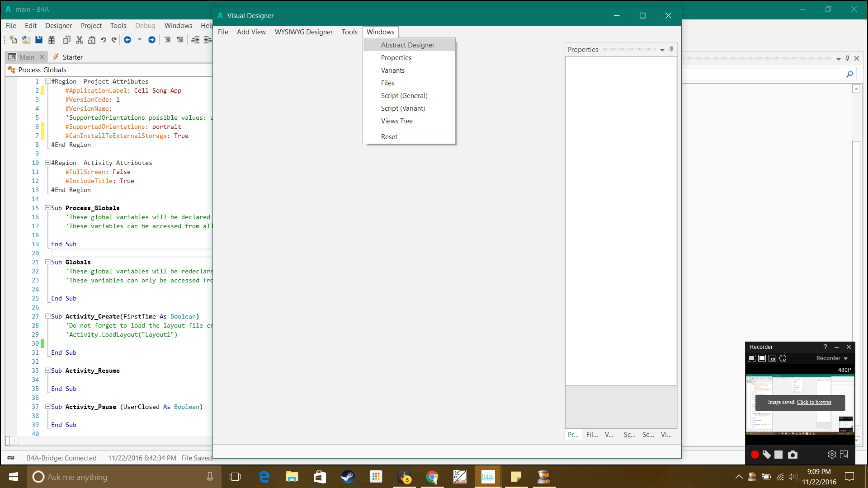Enable fullscreen capture mode in Recorder
The width and height of the screenshot is (868, 488).
coord(751,358)
